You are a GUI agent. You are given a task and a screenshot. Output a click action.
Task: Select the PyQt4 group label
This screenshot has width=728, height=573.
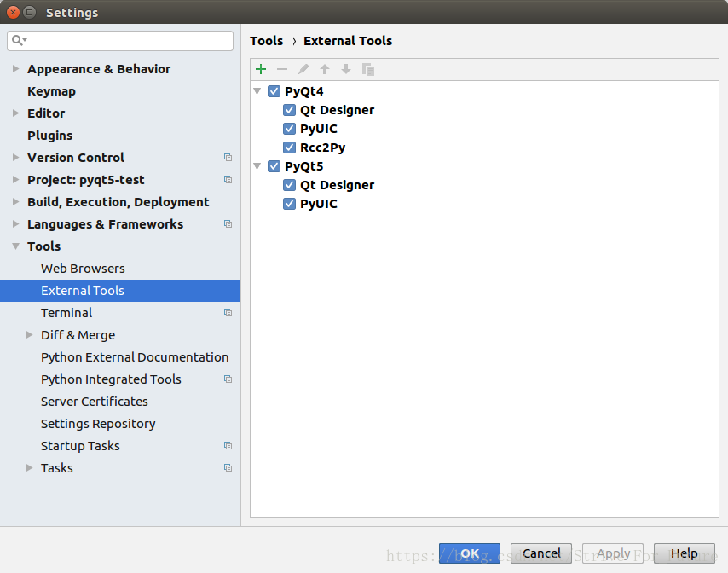[304, 91]
